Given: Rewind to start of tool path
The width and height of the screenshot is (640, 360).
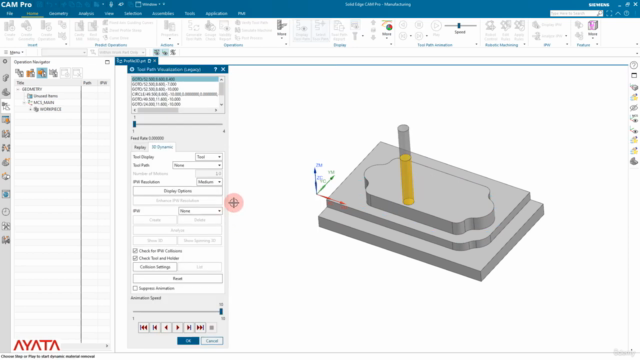Looking at the screenshot, I should tap(144, 327).
